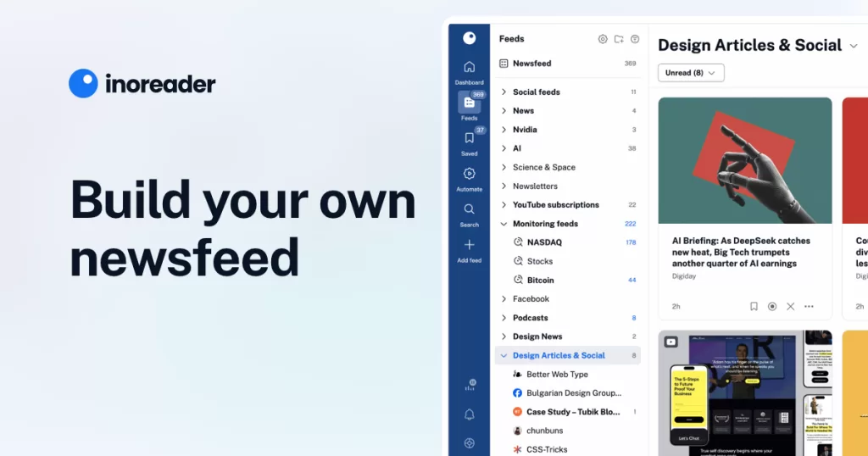The image size is (868, 456).
Task: Open the Dashboard from the sidebar
Action: [469, 68]
